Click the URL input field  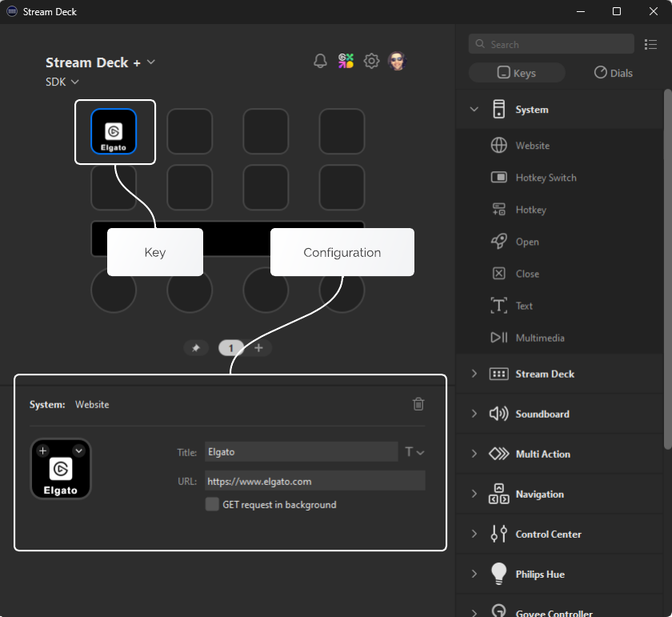[315, 480]
